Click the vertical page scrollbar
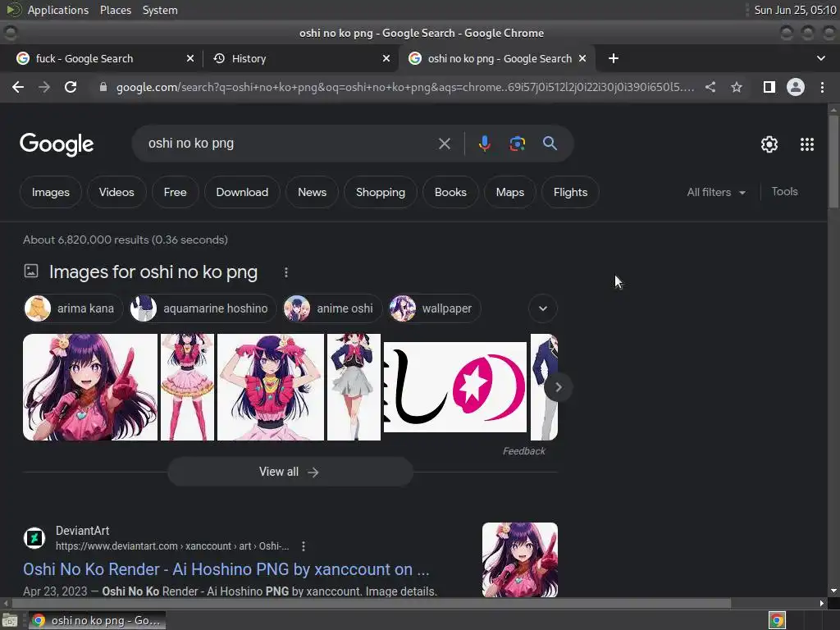 [833, 161]
